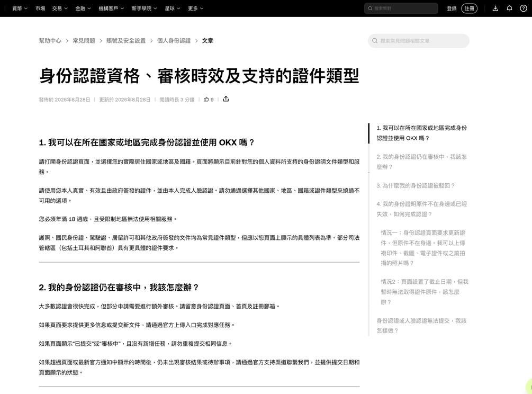Jump to TOC sub-item 情況一
Image resolution: width=532 pixels, height=394 pixels.
(423, 248)
